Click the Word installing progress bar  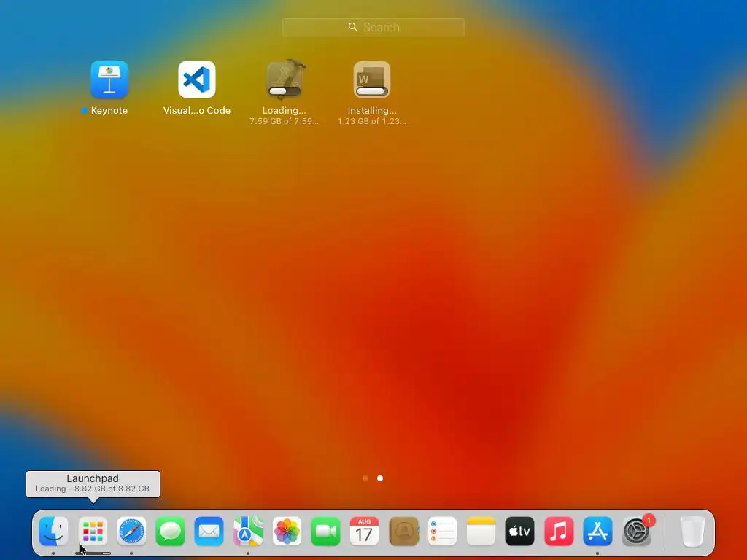(x=372, y=91)
